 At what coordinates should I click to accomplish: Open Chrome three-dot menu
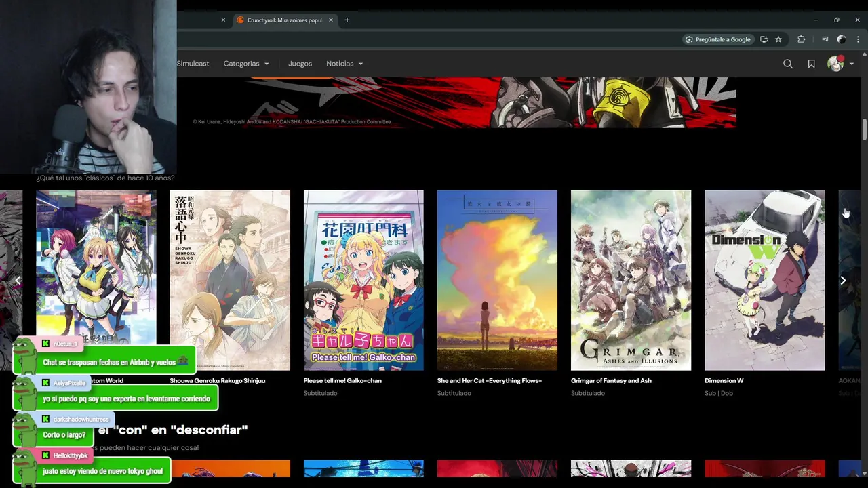(x=858, y=39)
